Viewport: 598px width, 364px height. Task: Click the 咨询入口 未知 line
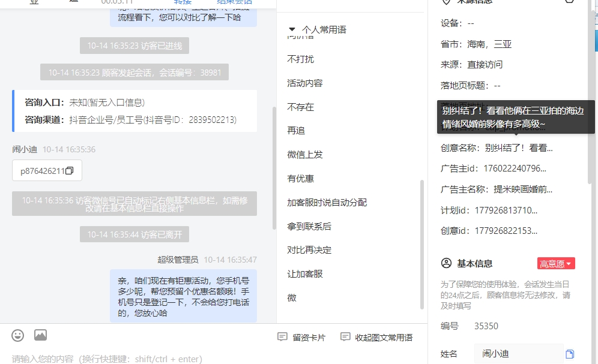[85, 103]
